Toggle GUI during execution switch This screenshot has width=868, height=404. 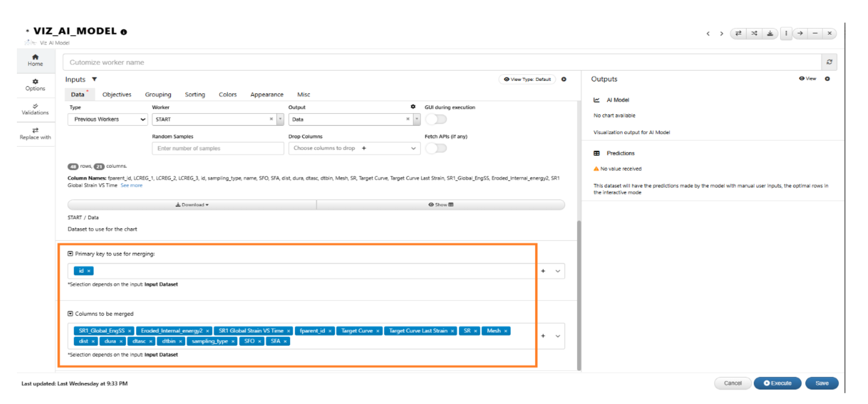tap(436, 119)
